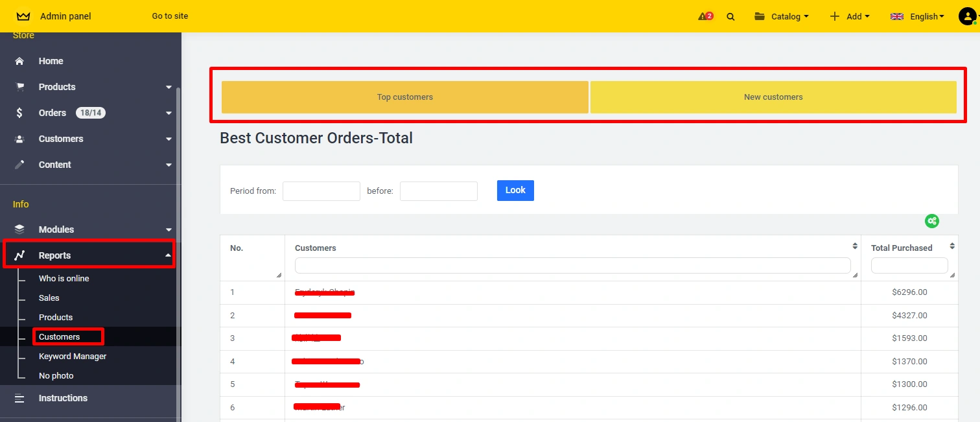Click the Home house icon
This screenshot has width=980, height=422.
click(x=19, y=61)
